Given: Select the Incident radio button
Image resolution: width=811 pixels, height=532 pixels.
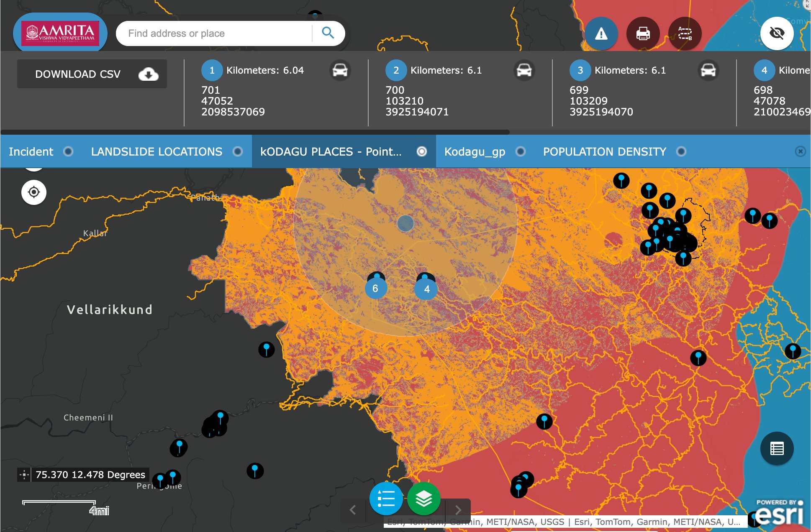Looking at the screenshot, I should pyautogui.click(x=68, y=151).
